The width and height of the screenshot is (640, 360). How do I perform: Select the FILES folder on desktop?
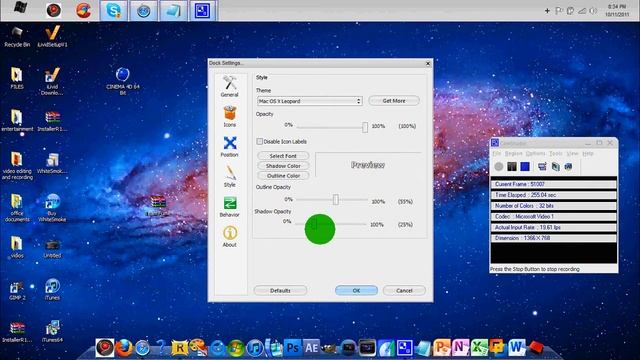point(17,78)
